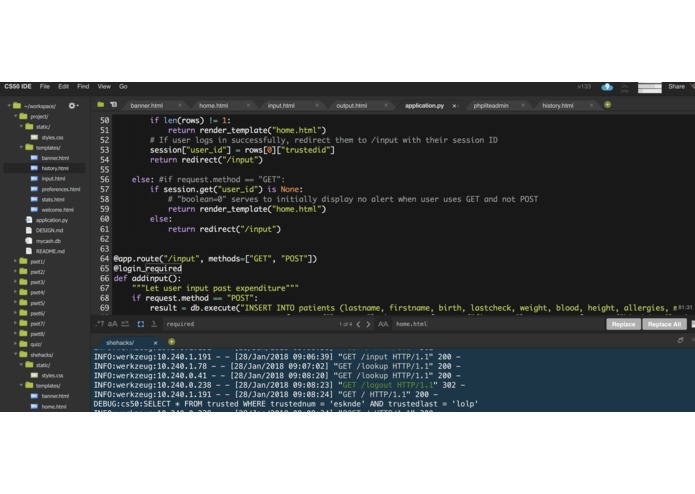The image size is (695, 494).
Task: Toggle regular expression search option
Action: click(100, 324)
